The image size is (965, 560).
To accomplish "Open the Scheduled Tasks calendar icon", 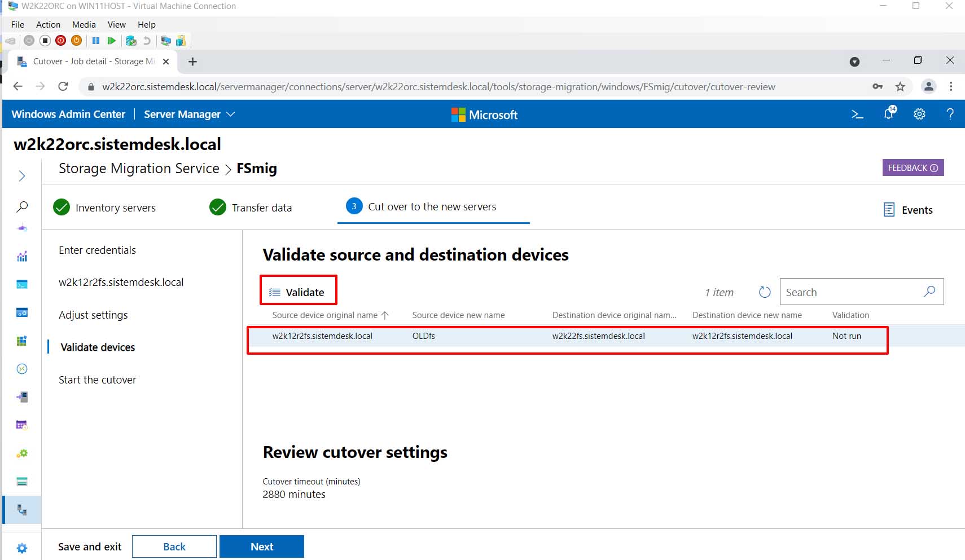I will 22,425.
